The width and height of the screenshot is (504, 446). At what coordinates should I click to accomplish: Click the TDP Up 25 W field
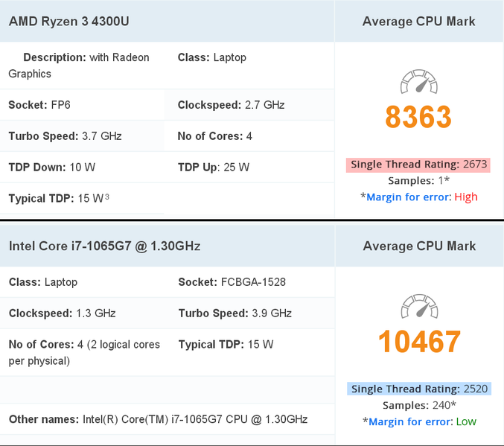[214, 167]
